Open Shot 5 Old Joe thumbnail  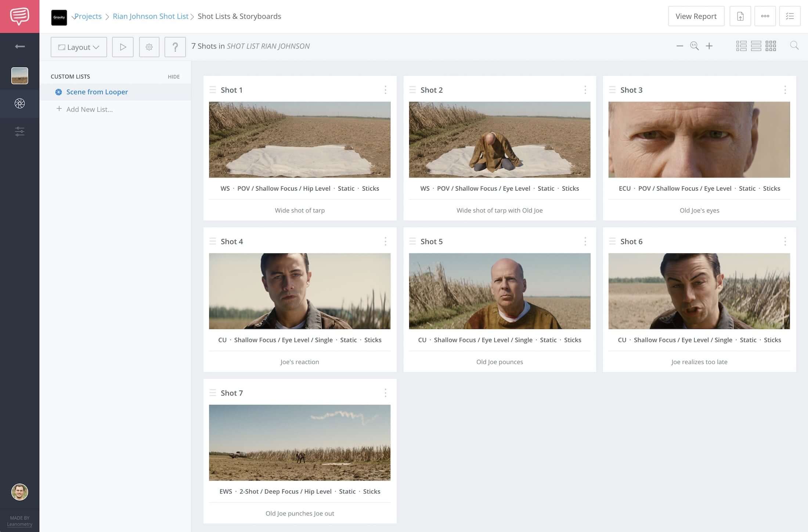(499, 291)
